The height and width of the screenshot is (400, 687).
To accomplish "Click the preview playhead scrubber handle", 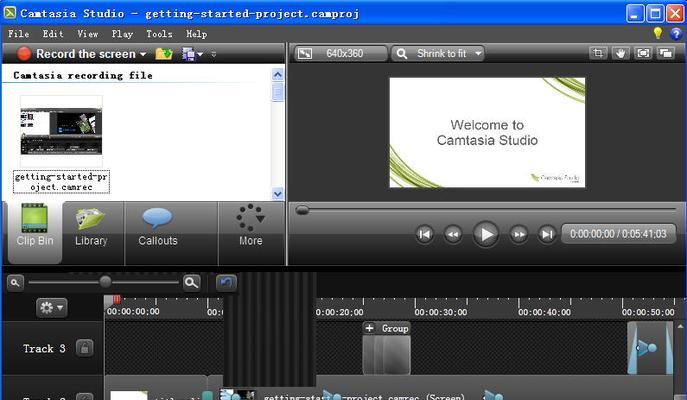I will pyautogui.click(x=302, y=210).
